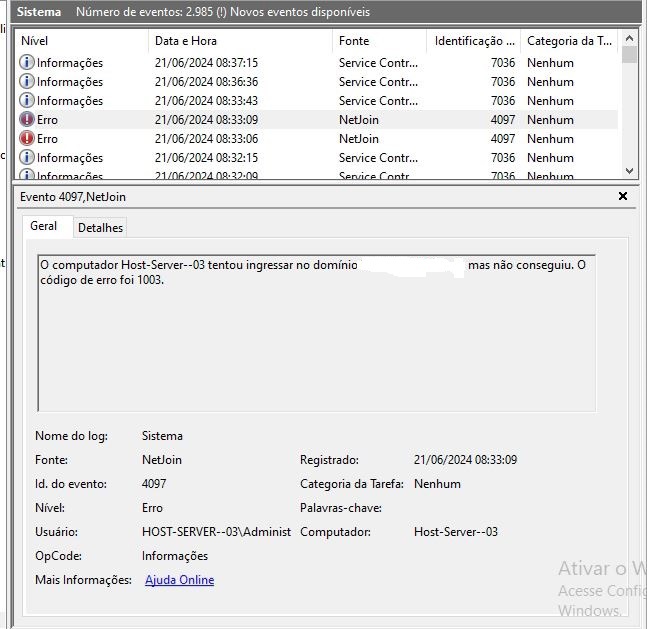Click error icon of 08:33:06 NetJoin event
This screenshot has height=629, width=647.
pyautogui.click(x=27, y=139)
